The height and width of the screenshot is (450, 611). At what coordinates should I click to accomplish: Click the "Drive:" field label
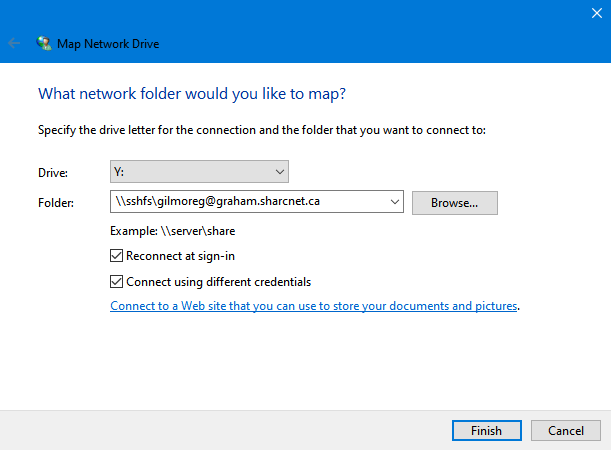pos(53,173)
